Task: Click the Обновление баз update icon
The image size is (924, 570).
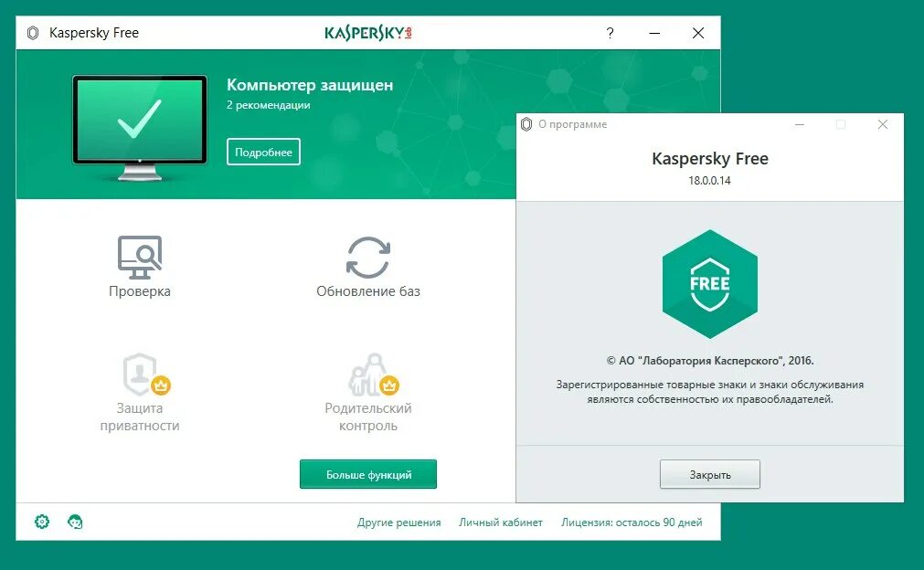Action: click(368, 258)
